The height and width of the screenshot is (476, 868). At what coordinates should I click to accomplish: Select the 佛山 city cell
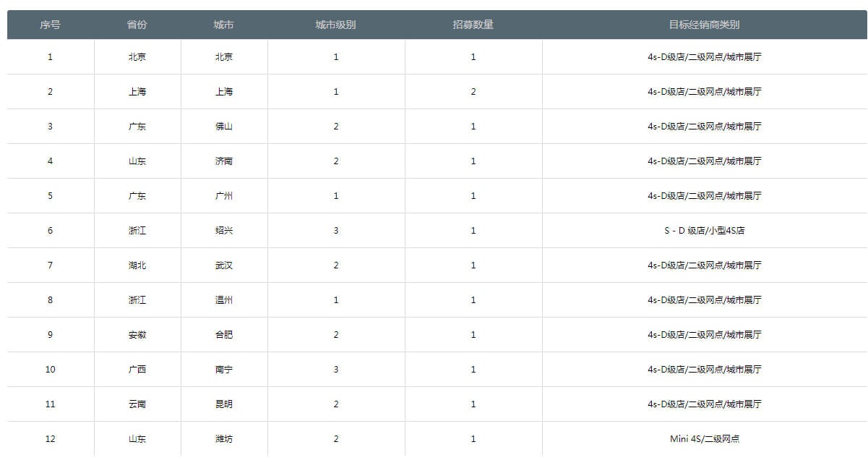(223, 127)
